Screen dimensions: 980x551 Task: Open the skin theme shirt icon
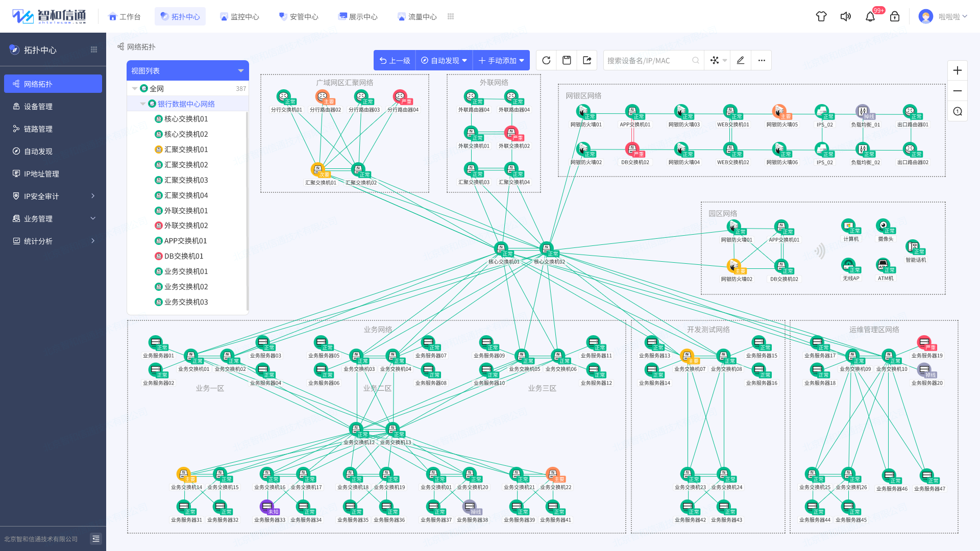pyautogui.click(x=821, y=16)
